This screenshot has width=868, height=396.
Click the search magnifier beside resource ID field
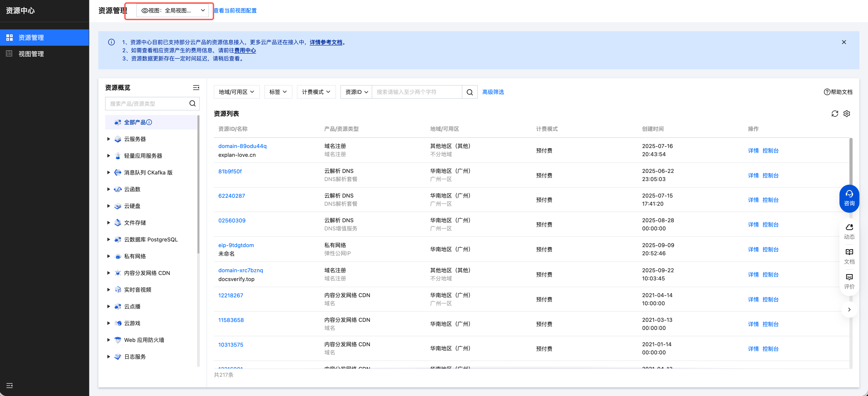click(469, 92)
